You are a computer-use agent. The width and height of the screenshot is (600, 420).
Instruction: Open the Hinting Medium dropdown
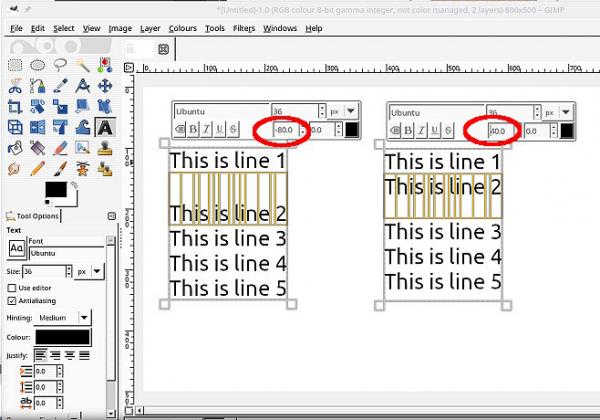coord(62,317)
